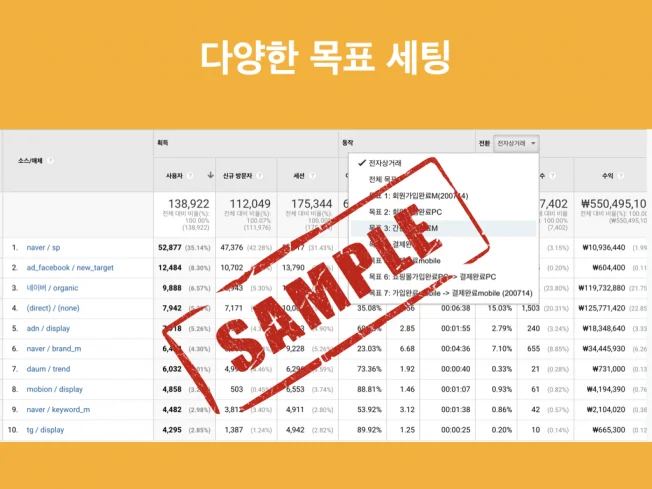This screenshot has width=652, height=489.
Task: Open the adn / display link
Action: pos(48,328)
